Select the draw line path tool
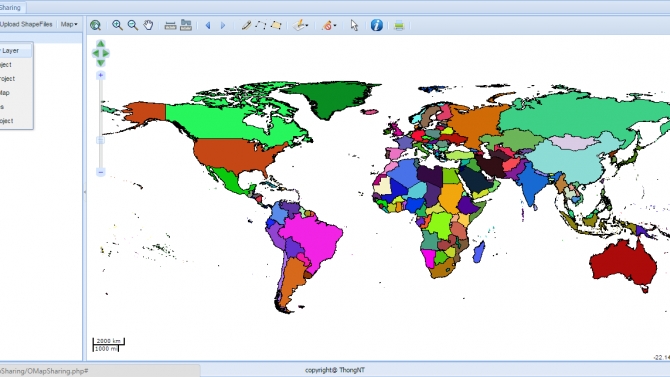Viewport: 670px width, 377px height. click(x=261, y=25)
